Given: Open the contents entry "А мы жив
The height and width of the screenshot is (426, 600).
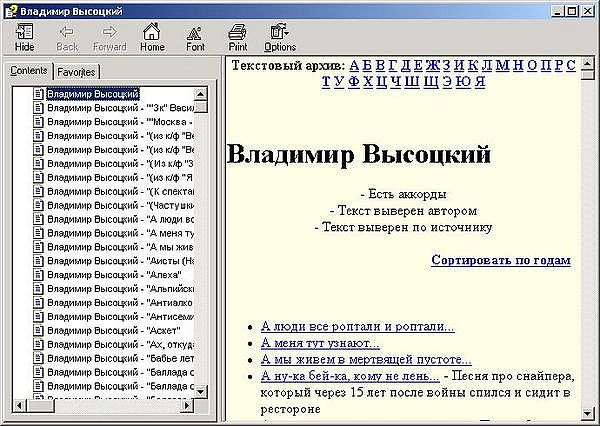Looking at the screenshot, I should (x=121, y=247).
